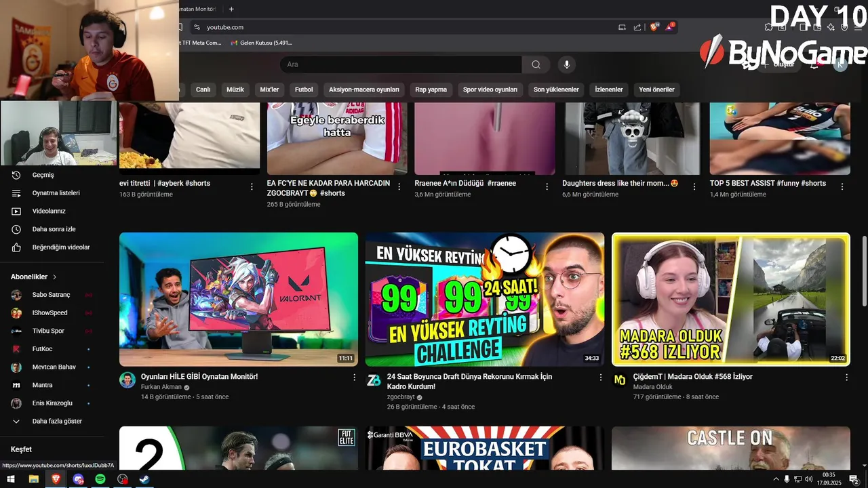Select the Mix'ler filter chip
This screenshot has width=868, height=488.
pos(269,89)
